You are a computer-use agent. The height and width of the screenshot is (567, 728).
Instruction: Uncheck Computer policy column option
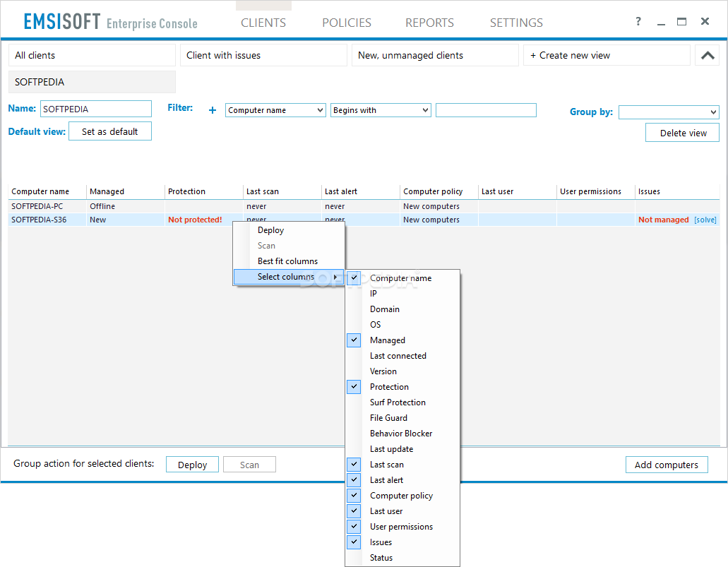coord(354,495)
